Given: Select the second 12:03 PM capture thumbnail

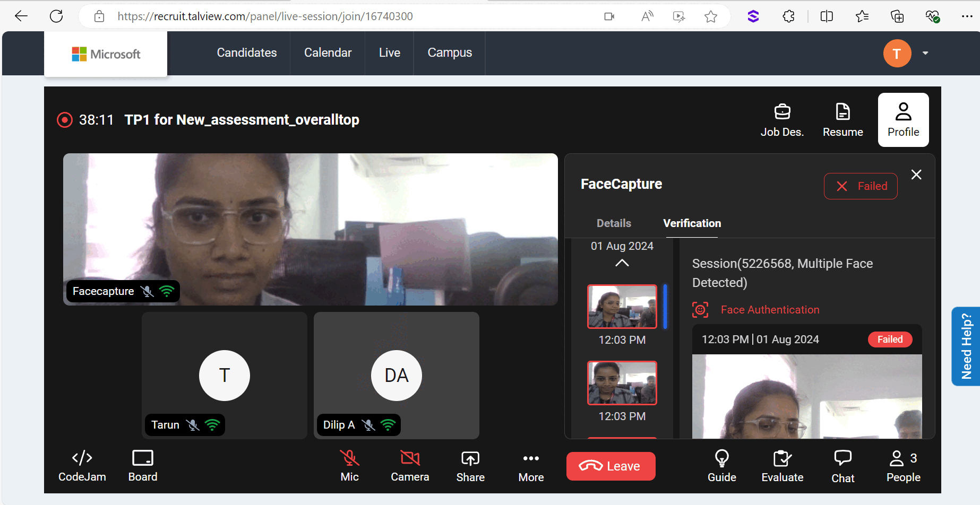Looking at the screenshot, I should point(622,383).
